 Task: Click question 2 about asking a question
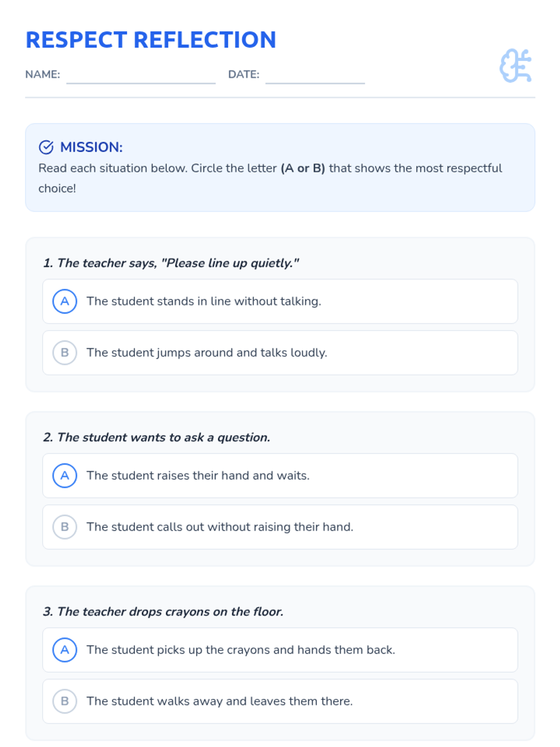click(x=156, y=437)
